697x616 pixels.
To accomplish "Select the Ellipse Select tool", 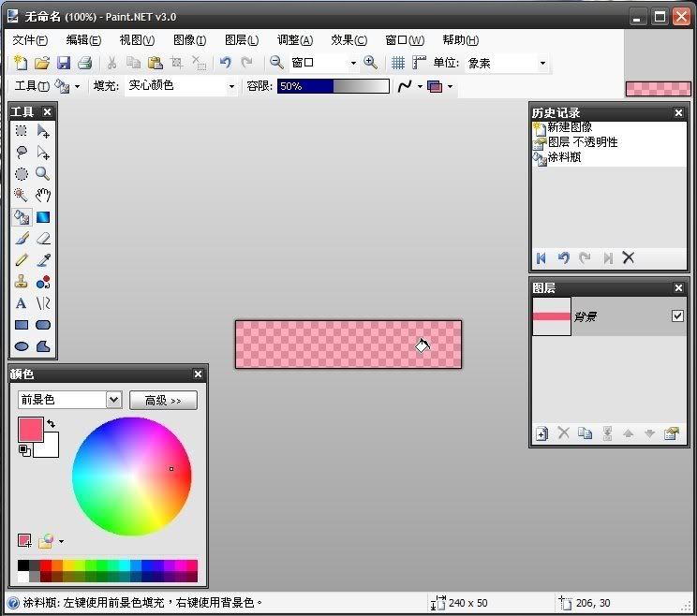I will (21, 173).
